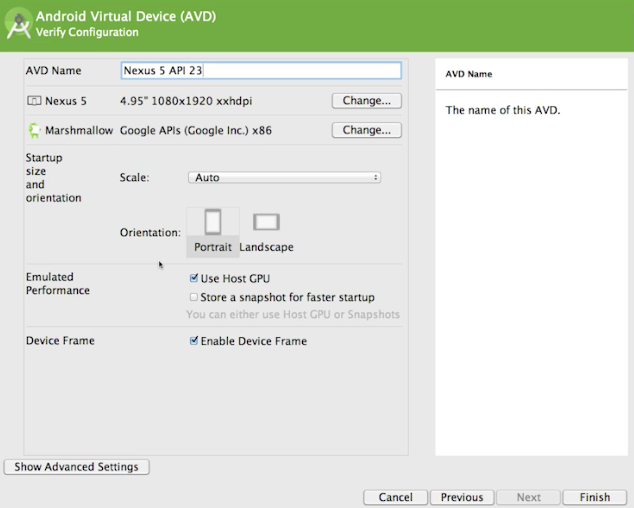Open the Scale dropdown set to Auto
The image size is (634, 508).
click(284, 178)
